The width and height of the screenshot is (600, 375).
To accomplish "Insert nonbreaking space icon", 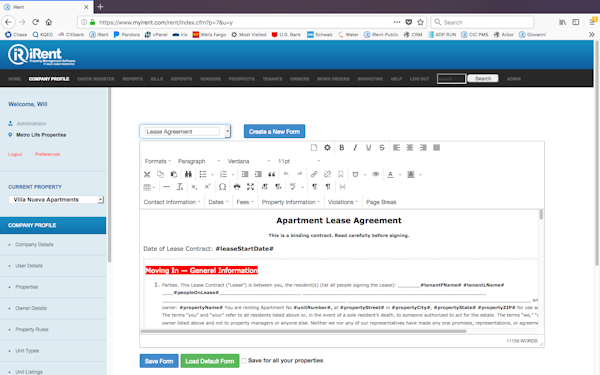I will [x=342, y=187].
